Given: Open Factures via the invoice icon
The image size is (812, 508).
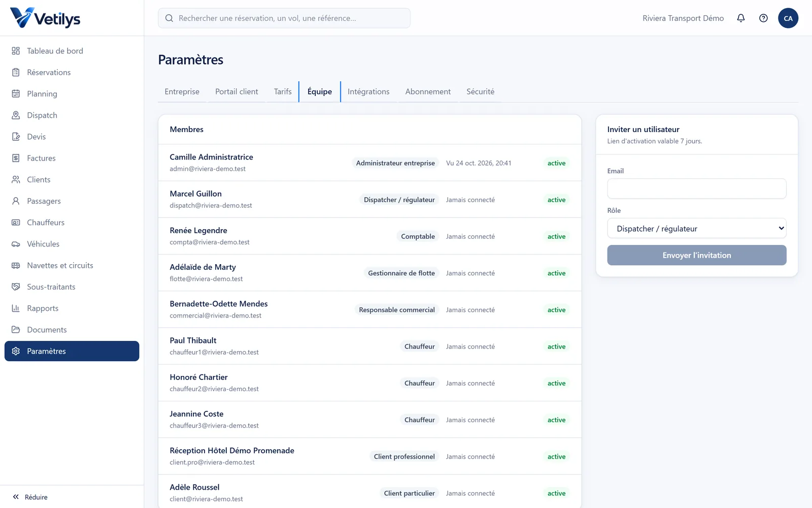Looking at the screenshot, I should 16,158.
